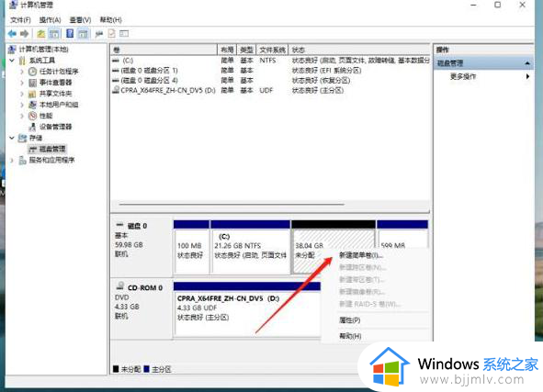The width and height of the screenshot is (543, 392).
Task: Click the red circle icon beside 性能
Action: [32, 116]
